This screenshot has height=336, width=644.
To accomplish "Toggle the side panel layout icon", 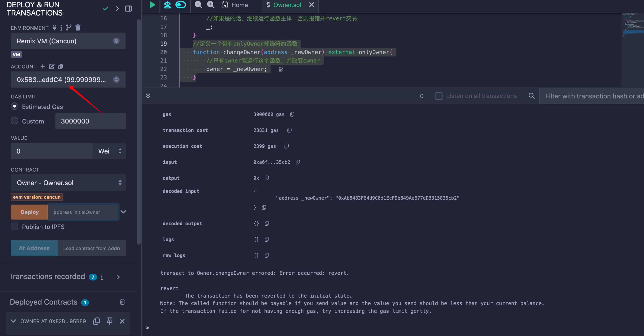I will [129, 8].
